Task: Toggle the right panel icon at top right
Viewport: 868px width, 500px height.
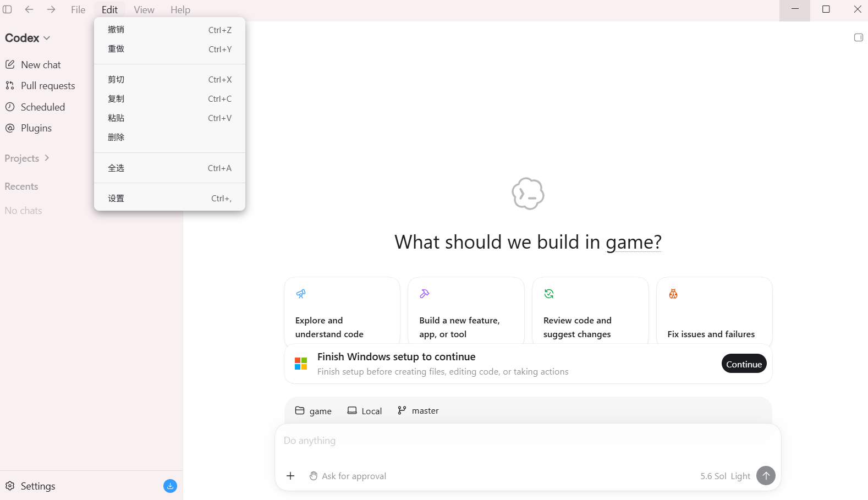Action: [x=858, y=37]
